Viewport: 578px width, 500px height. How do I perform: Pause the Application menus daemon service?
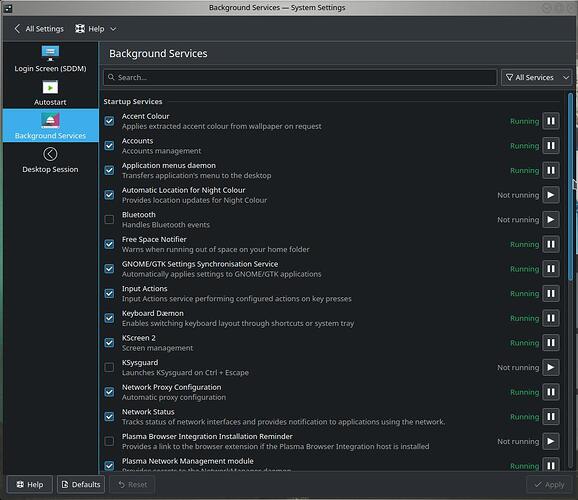coord(551,170)
